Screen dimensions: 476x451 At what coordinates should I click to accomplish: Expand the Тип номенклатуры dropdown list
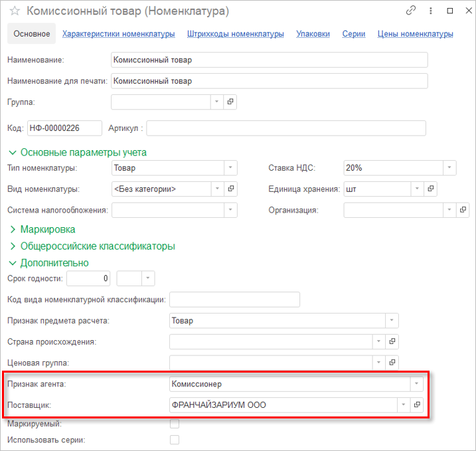pos(230,168)
